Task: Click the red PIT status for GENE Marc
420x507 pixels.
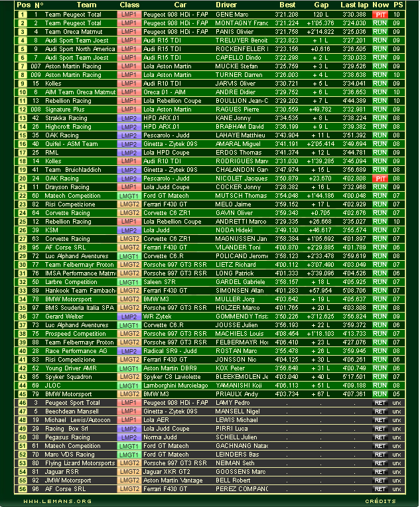Action: tap(380, 15)
